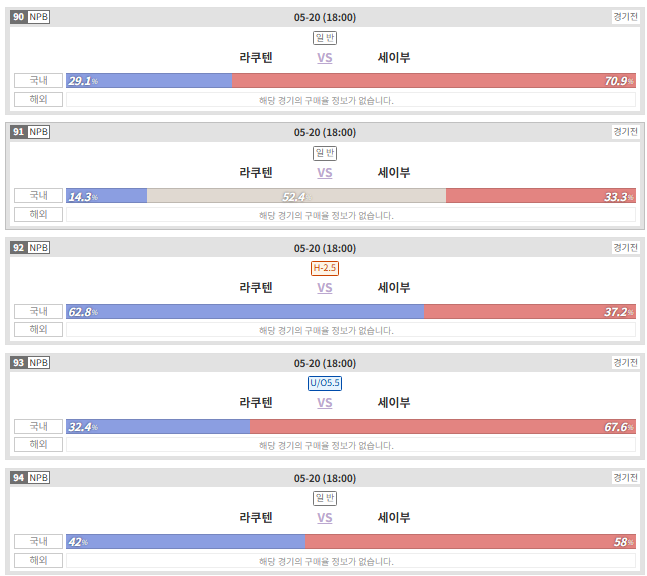Click the VS link in match 90
The height and width of the screenshot is (576, 647).
point(325,58)
